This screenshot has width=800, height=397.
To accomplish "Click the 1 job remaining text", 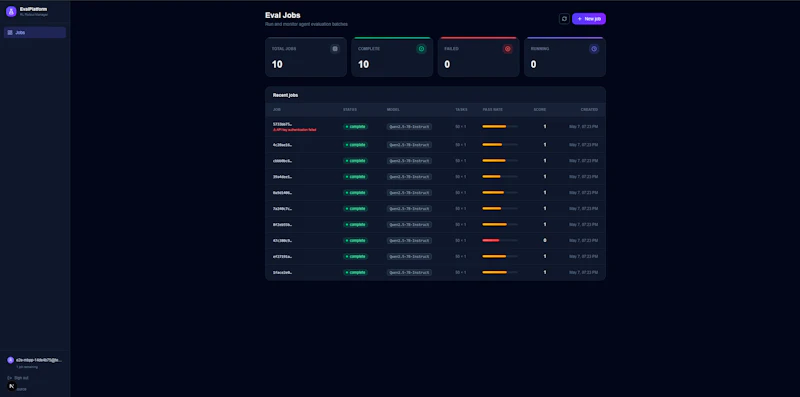I will [x=27, y=367].
